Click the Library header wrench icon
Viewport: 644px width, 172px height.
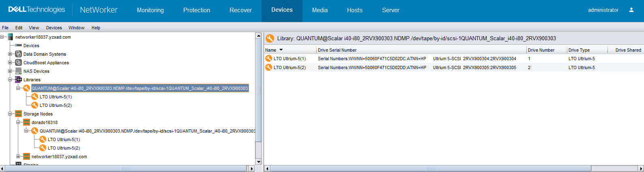tap(270, 38)
